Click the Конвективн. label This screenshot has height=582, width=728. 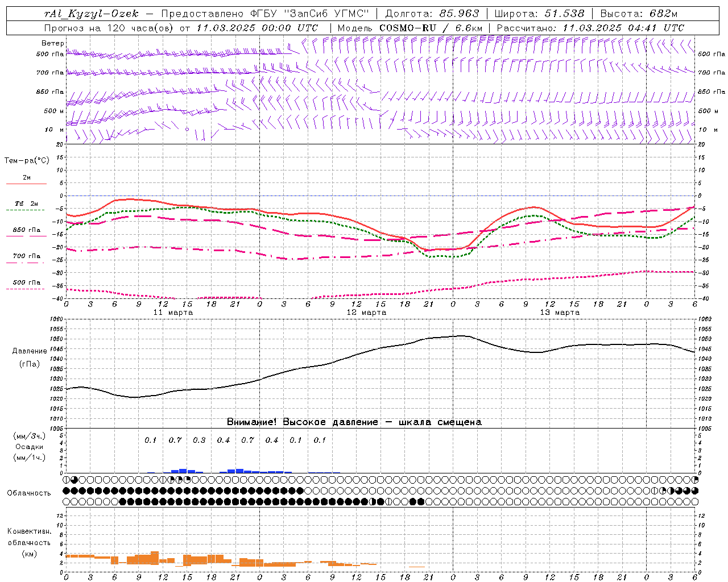(x=30, y=531)
